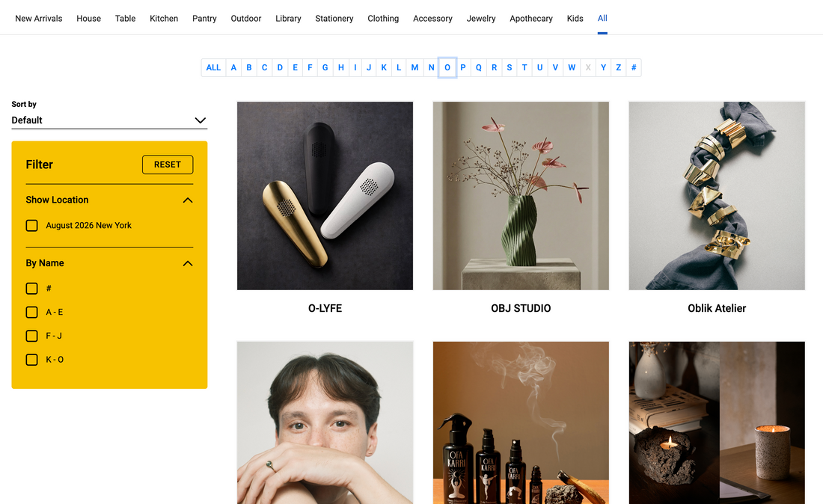Open the Stationery category
This screenshot has width=823, height=504.
(x=334, y=19)
